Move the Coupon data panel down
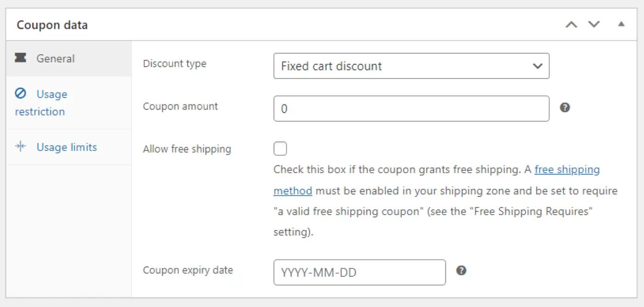The width and height of the screenshot is (644, 307). pos(594,24)
